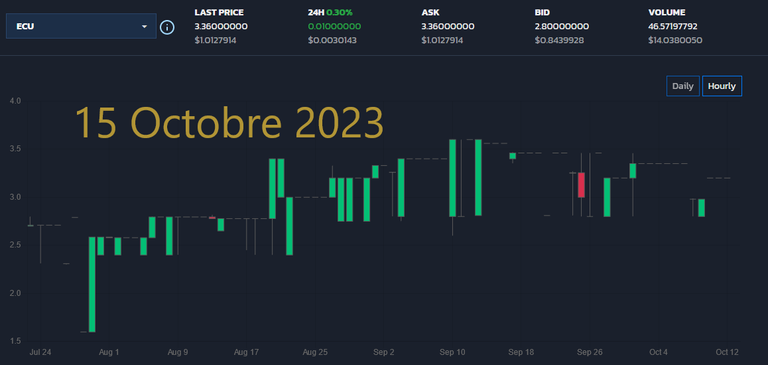
Task: Click the green 0.01000000 change value
Action: 335,26
